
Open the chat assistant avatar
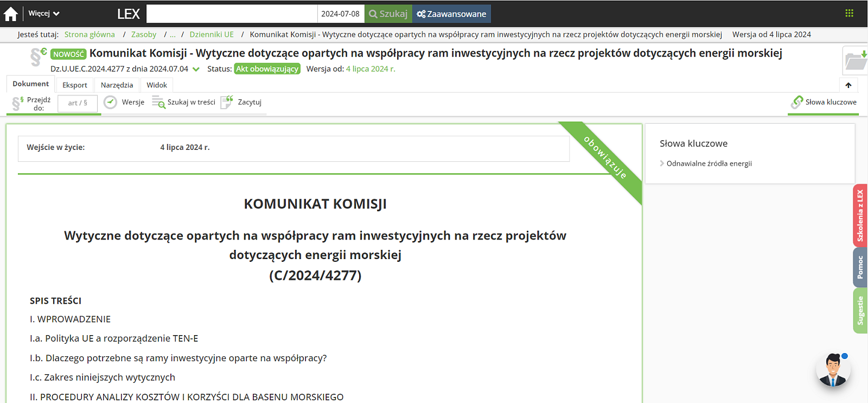coord(833,369)
